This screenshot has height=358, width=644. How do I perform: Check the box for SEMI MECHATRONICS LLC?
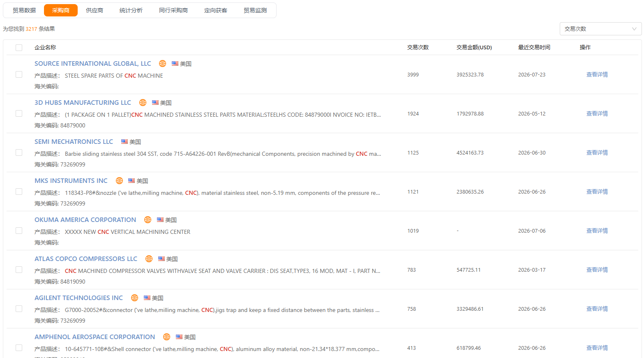pyautogui.click(x=19, y=152)
